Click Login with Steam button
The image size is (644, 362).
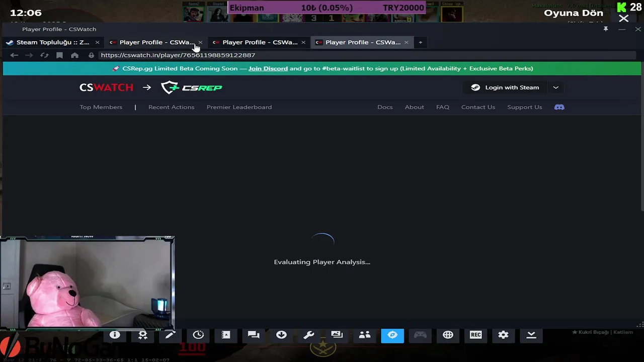tap(506, 87)
